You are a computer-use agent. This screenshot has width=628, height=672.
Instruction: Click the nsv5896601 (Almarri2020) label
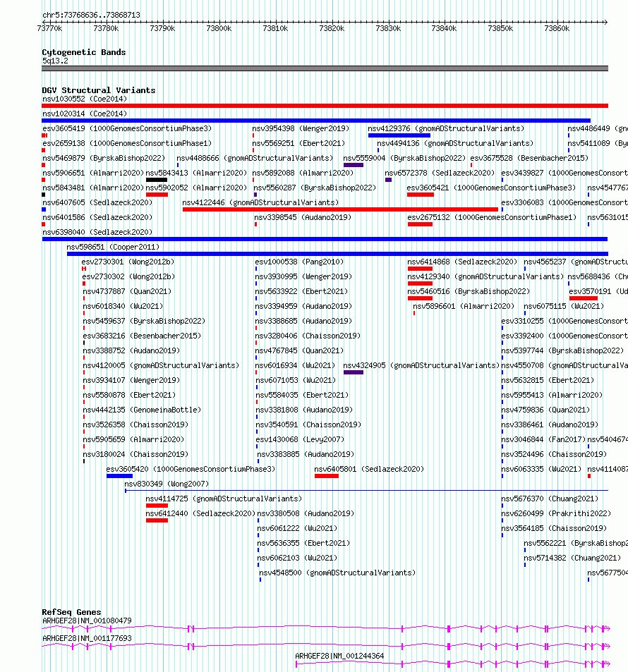coord(464,307)
